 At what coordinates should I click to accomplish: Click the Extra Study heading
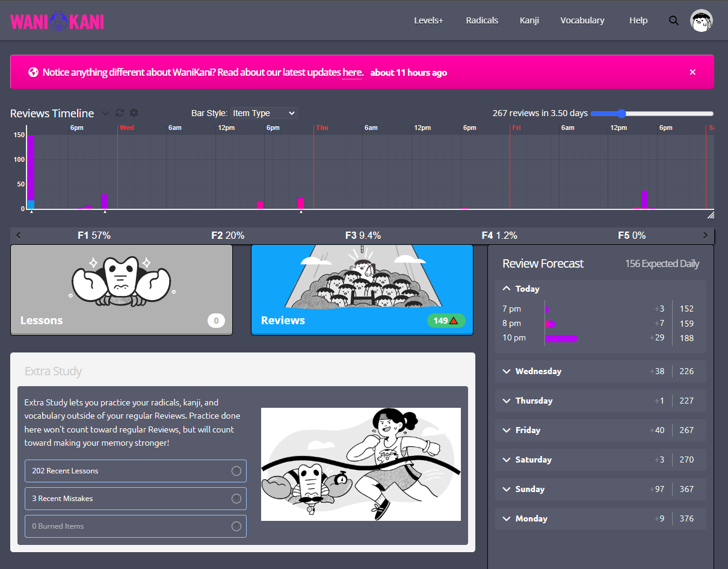click(53, 372)
